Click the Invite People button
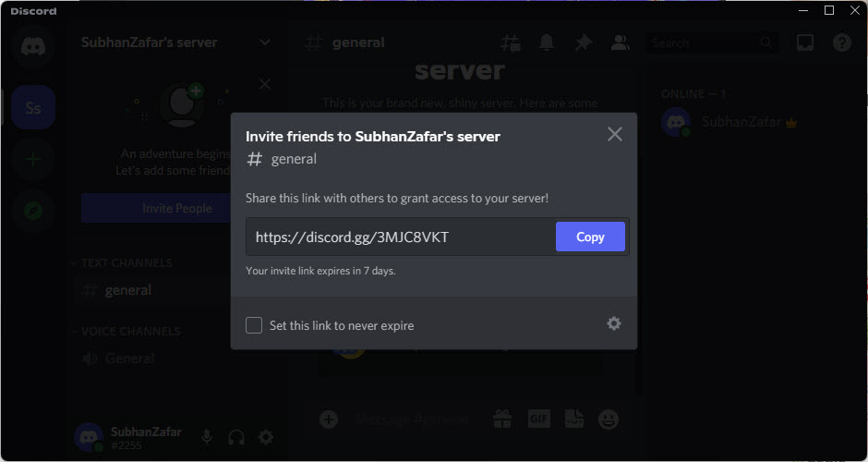Screen dimensions: 868x462 point(177,208)
